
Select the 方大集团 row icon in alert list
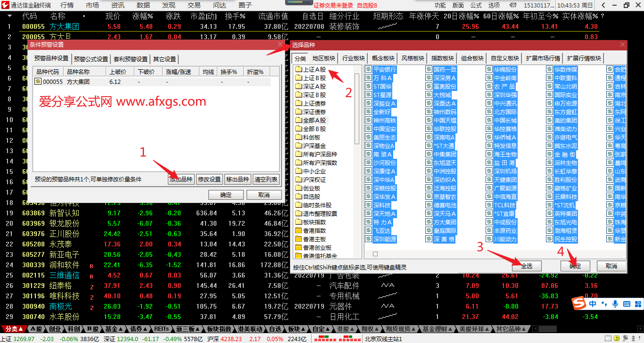[38, 82]
